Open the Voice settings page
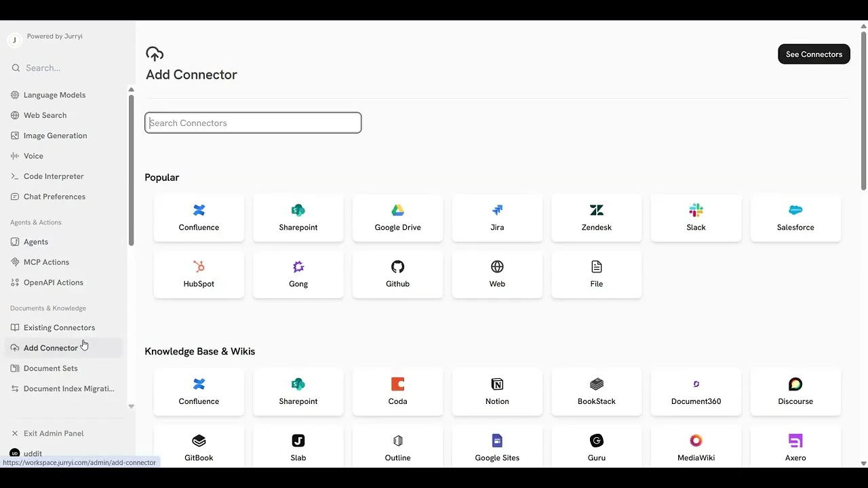 [x=63, y=156]
